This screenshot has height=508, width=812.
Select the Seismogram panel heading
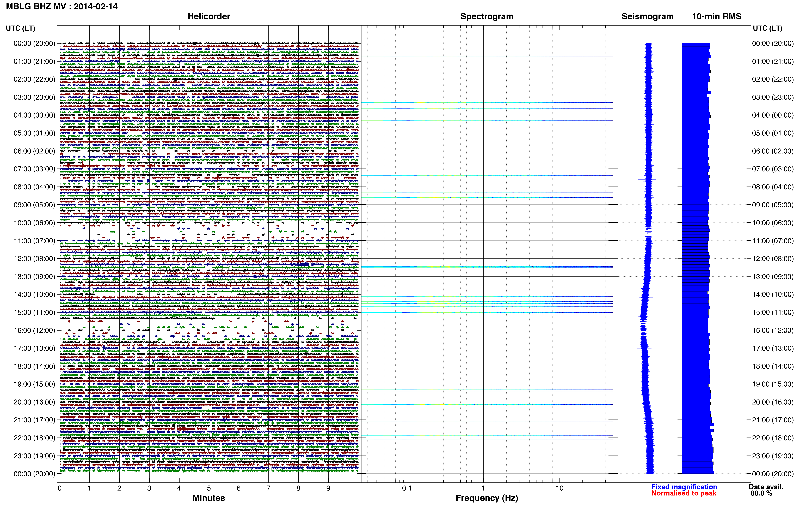click(x=648, y=16)
